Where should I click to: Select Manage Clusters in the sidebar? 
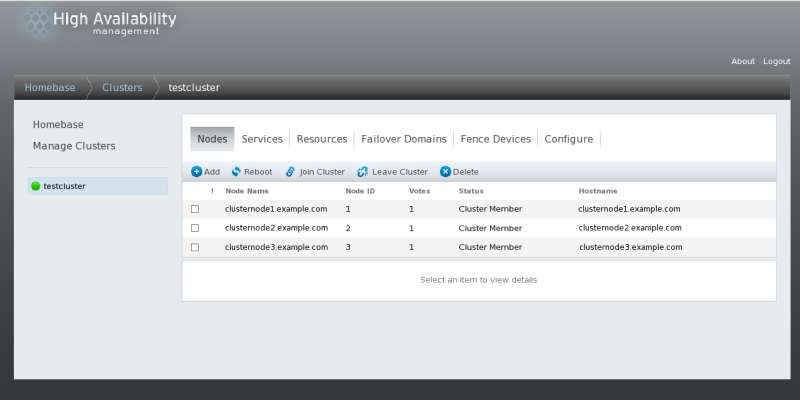(74, 146)
